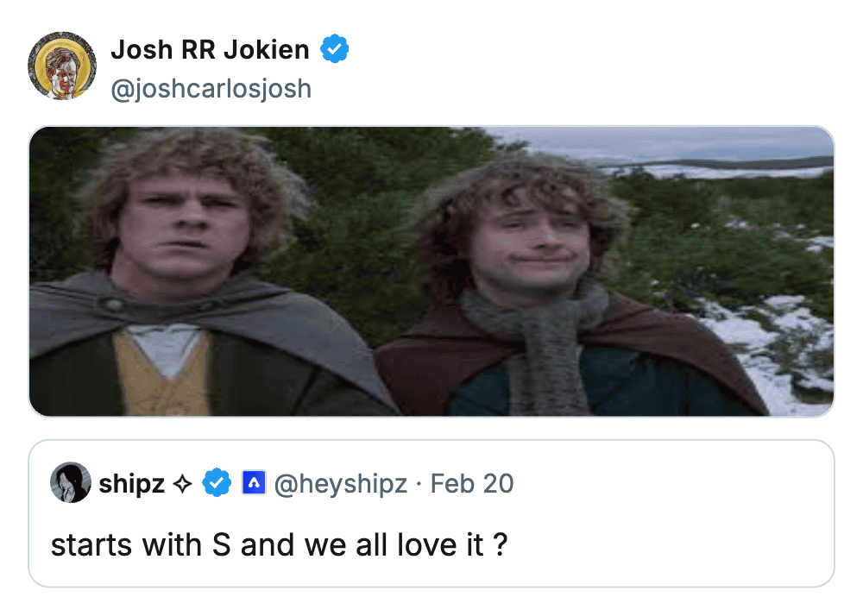
Task: Open the attached hobbits photo
Action: 431,271
